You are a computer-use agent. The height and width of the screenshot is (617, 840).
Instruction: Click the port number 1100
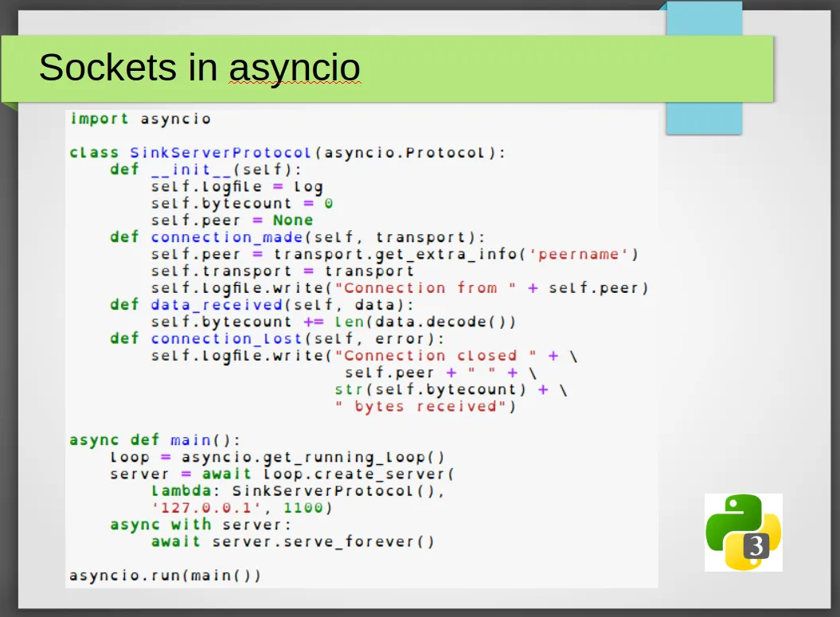pos(303,507)
